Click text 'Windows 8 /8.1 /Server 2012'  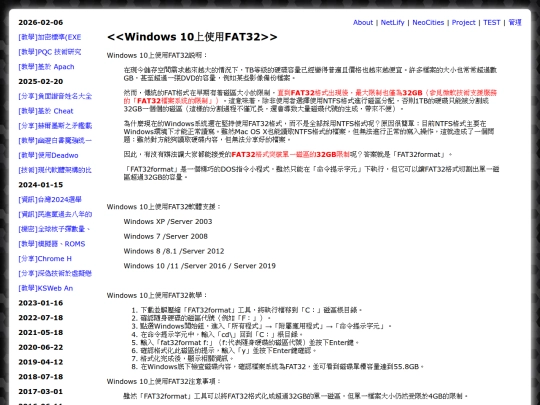click(x=174, y=251)
